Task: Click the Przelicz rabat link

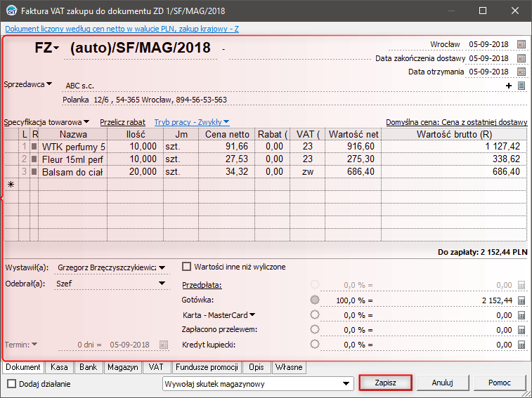Action: [x=122, y=122]
